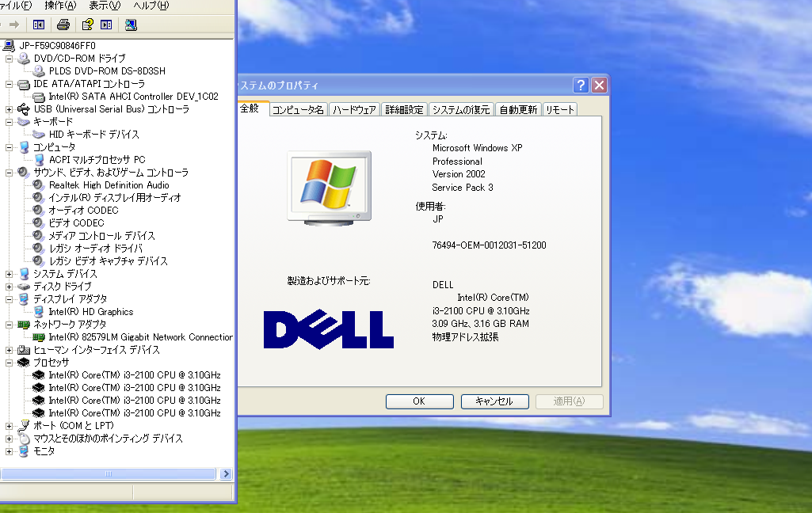Switch to the ハードウェア tab
The image size is (812, 513).
pyautogui.click(x=354, y=110)
